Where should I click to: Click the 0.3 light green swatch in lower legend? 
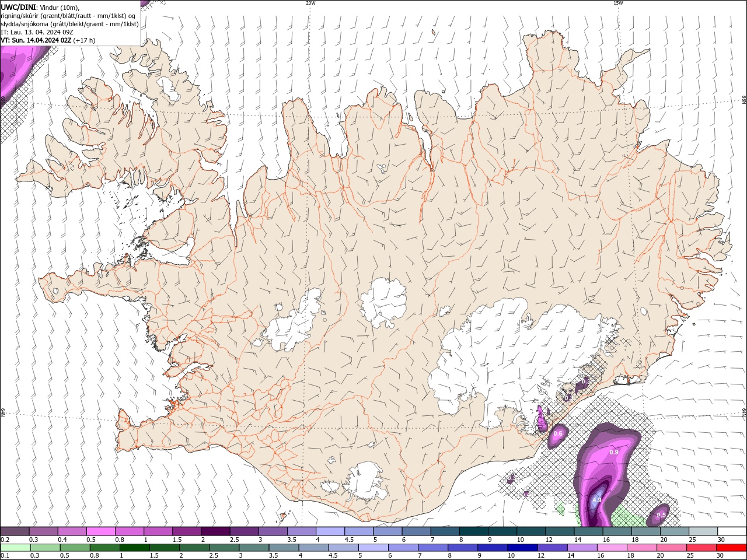(x=45, y=548)
